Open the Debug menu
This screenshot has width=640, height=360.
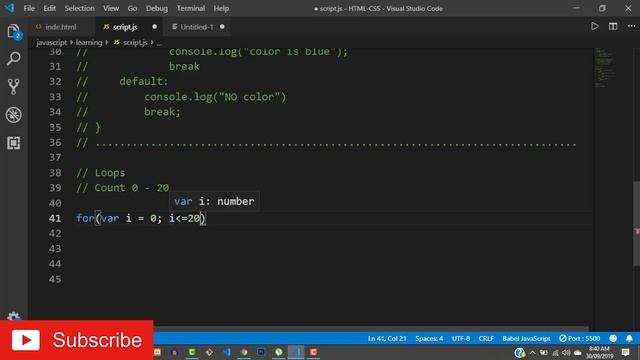click(x=157, y=8)
